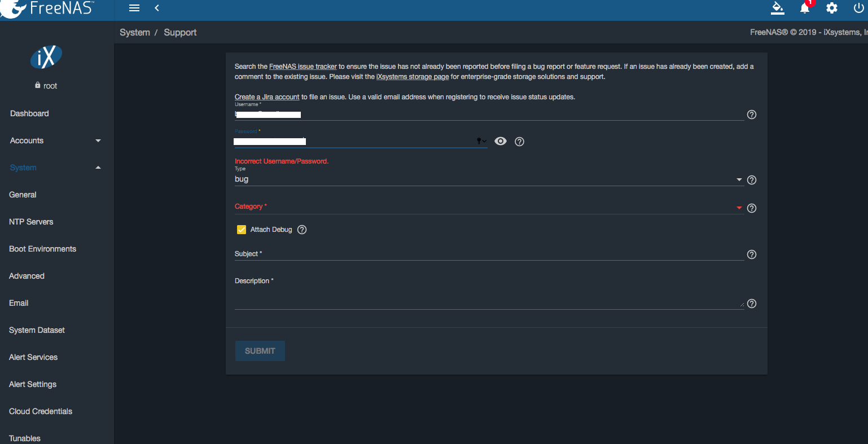Open the Category dropdown
This screenshot has height=444, width=868.
489,207
